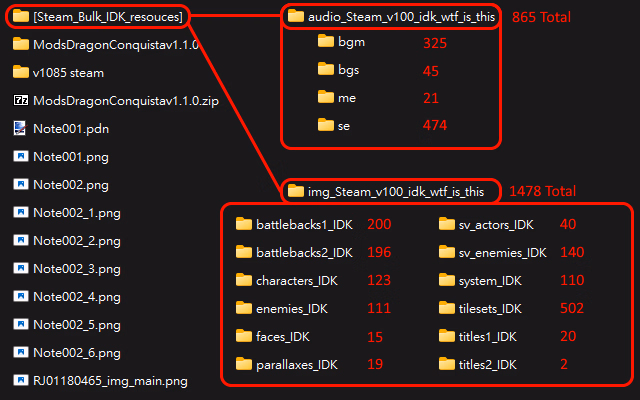Select the folder name parallaxes_IDK

(297, 364)
